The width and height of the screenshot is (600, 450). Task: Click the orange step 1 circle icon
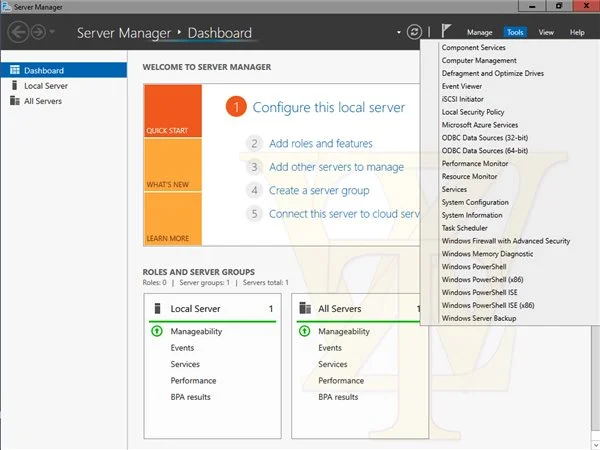pos(236,107)
